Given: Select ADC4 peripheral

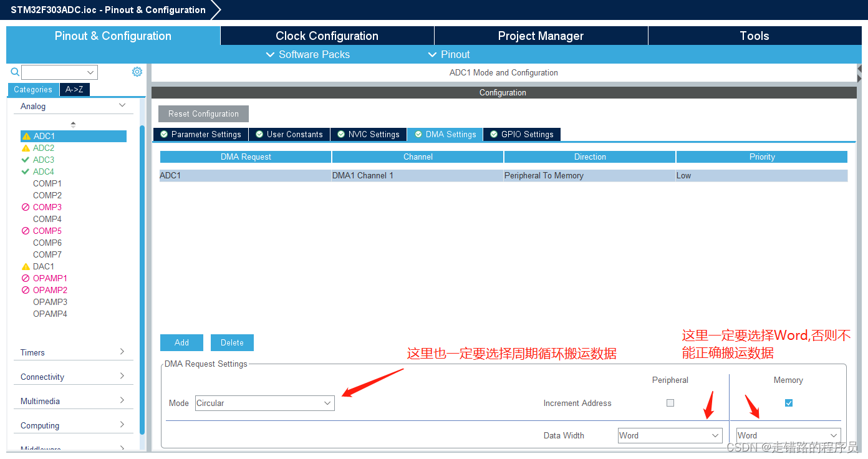Looking at the screenshot, I should tap(44, 172).
